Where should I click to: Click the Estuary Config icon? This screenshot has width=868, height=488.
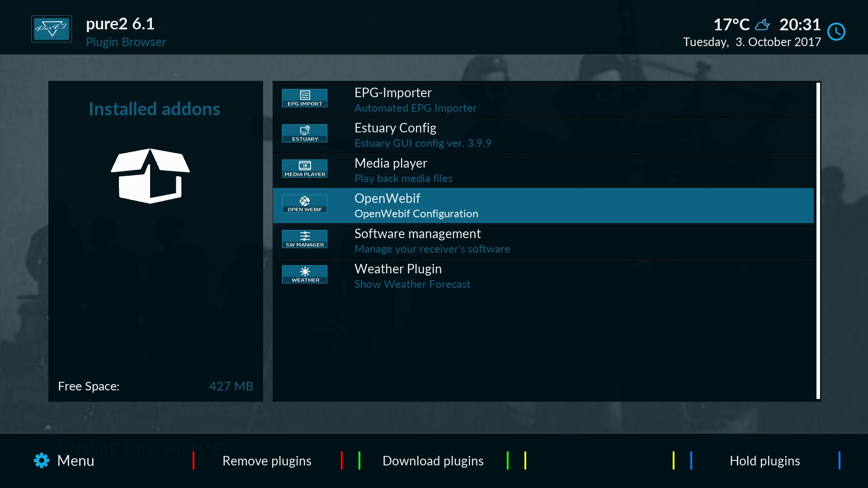(x=305, y=133)
